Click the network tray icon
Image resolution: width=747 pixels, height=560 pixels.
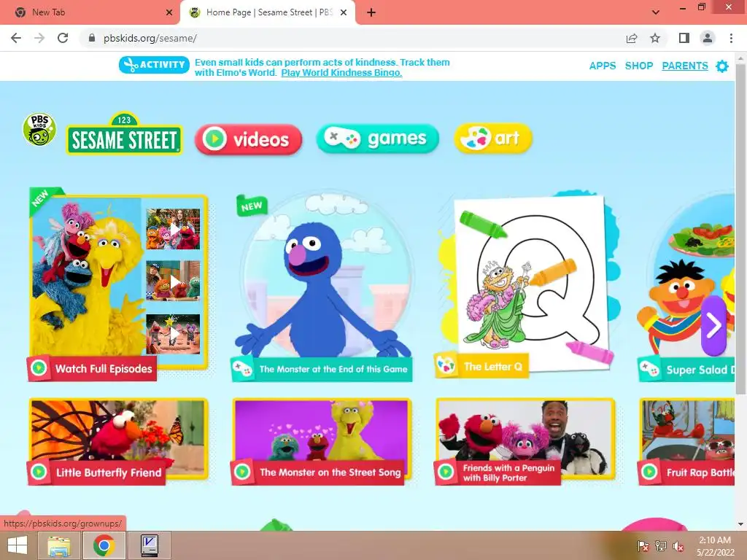[660, 546]
